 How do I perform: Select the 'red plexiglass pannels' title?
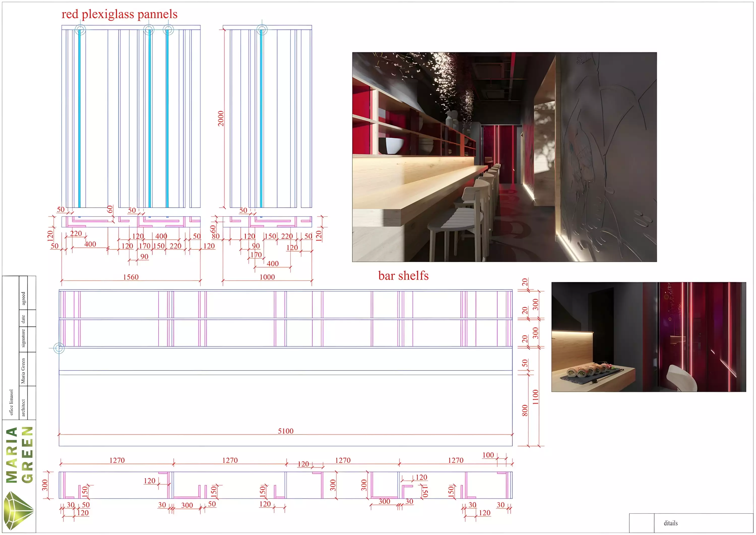(119, 14)
